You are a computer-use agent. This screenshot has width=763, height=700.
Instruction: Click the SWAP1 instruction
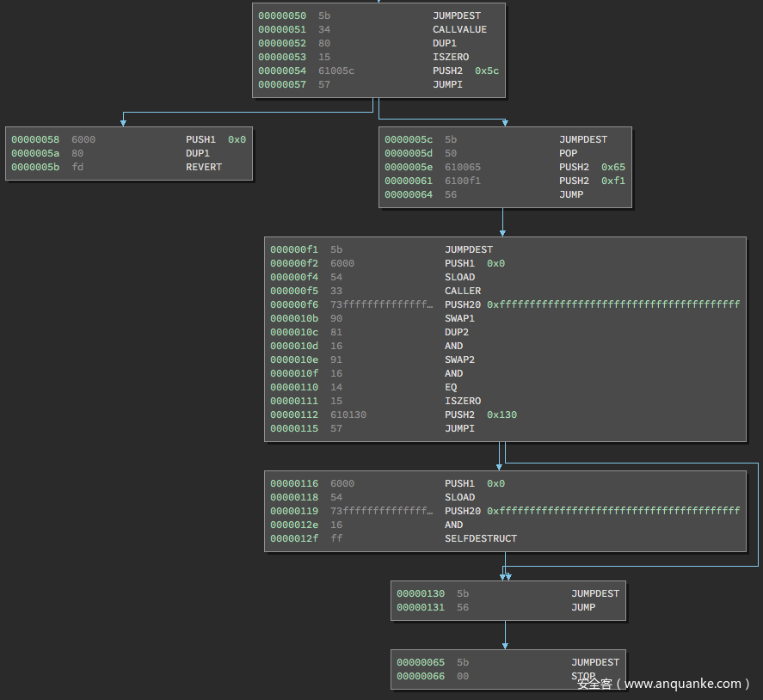[x=459, y=318]
